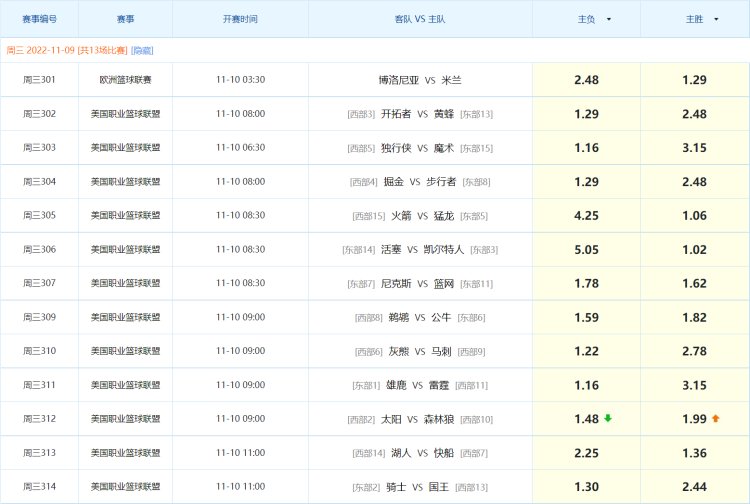Choose 2.44 home-win odds for 骑士 vs 国王

(694, 487)
